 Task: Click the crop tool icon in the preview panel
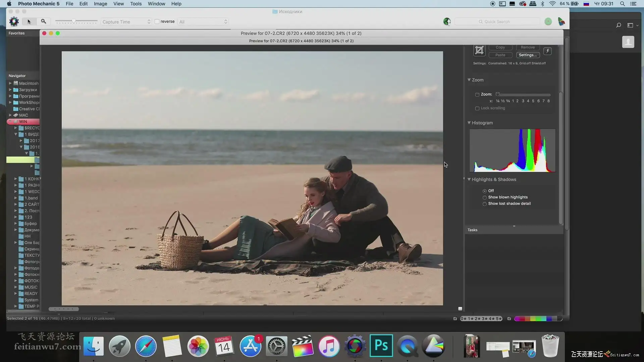tap(479, 50)
